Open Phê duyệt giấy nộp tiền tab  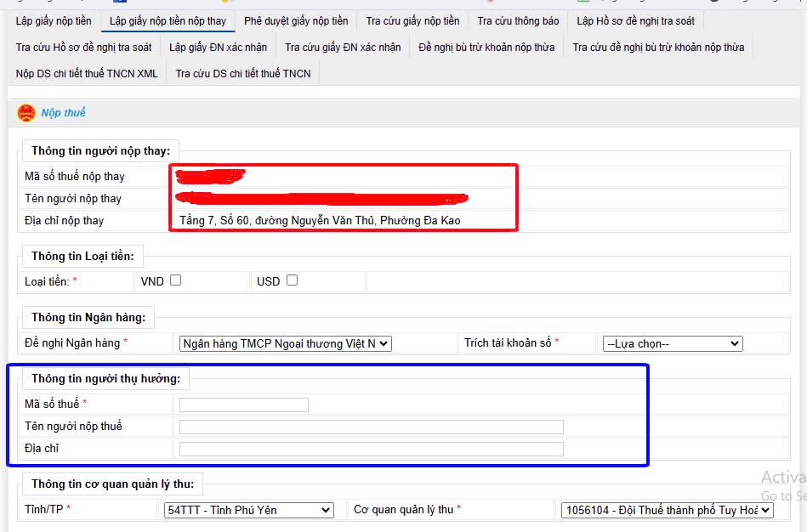click(295, 20)
